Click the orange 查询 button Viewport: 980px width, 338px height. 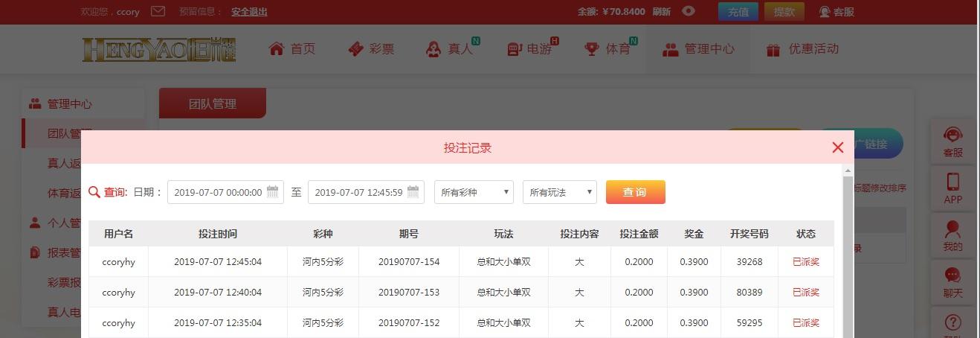(636, 192)
